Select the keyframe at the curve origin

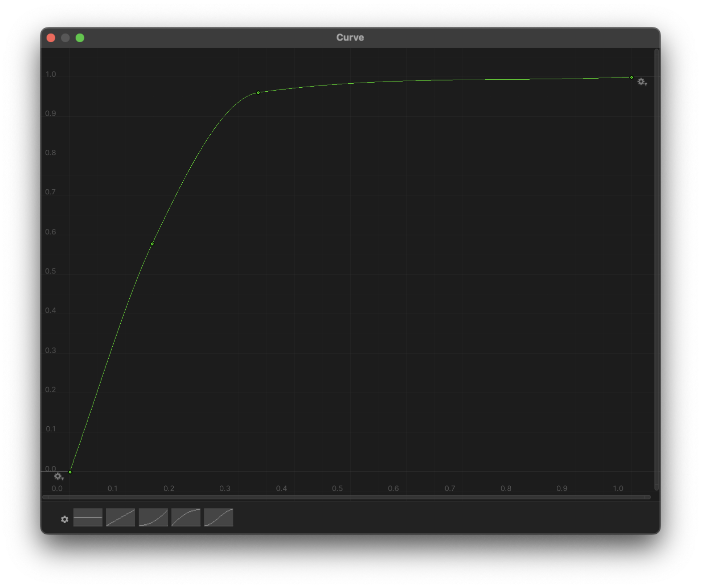click(70, 472)
